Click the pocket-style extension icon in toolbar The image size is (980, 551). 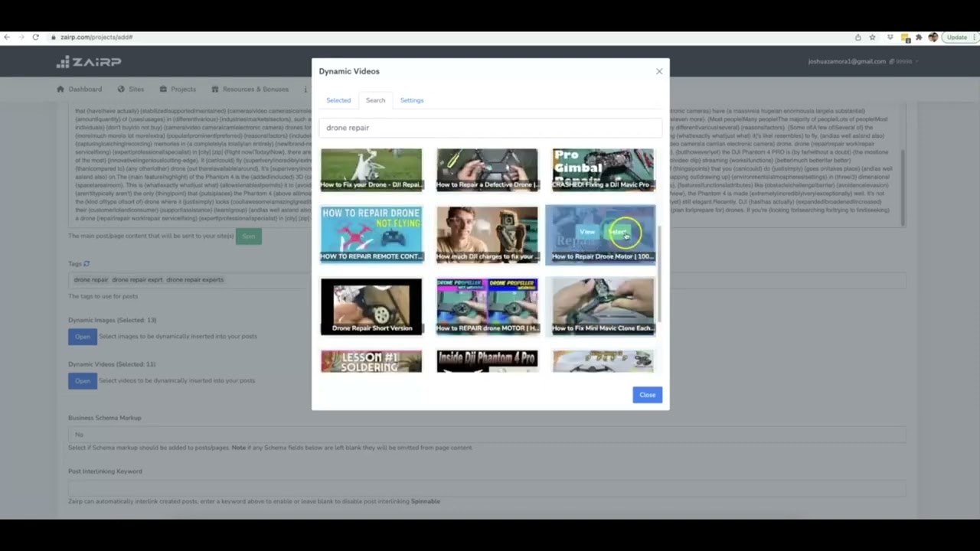pos(890,37)
